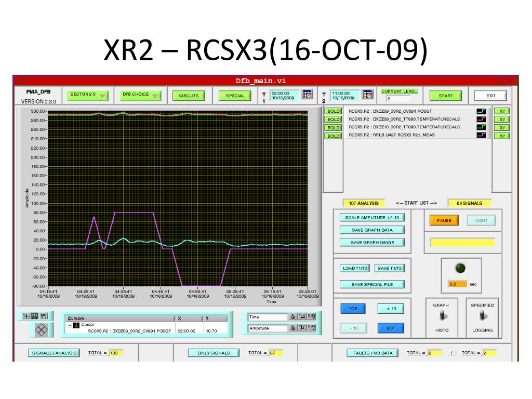This screenshot has width=532, height=399.
Task: Click the cursor glyph icon in Cursors list
Action: (76, 325)
